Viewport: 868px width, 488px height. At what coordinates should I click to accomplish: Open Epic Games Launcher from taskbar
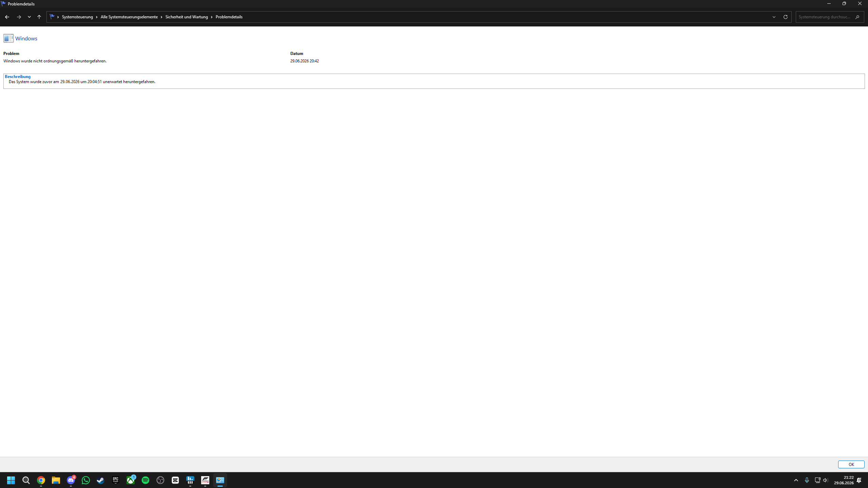(x=116, y=480)
